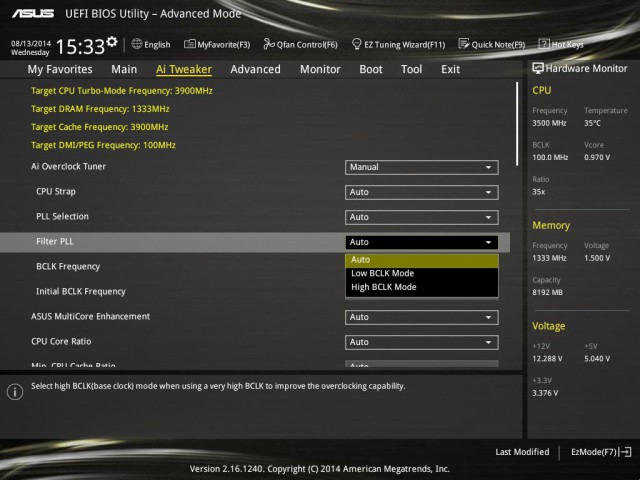
Task: Click the Qfan Control fan icon
Action: (x=269, y=44)
